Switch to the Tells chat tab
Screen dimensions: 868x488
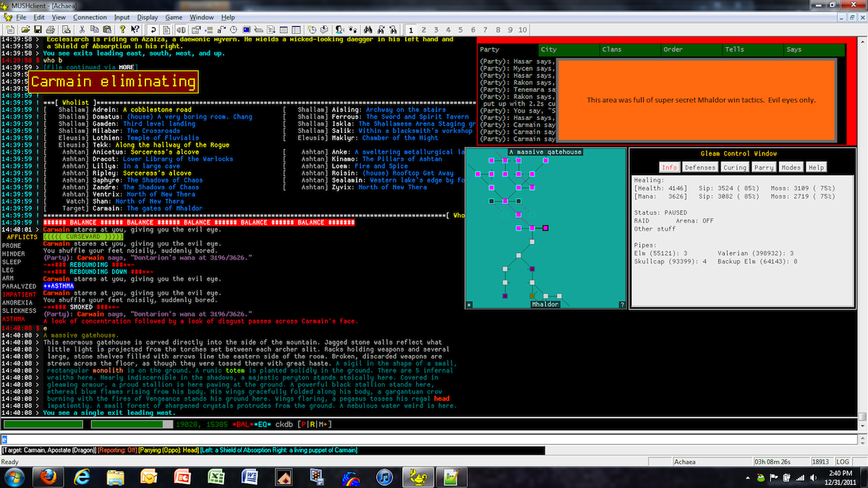734,50
